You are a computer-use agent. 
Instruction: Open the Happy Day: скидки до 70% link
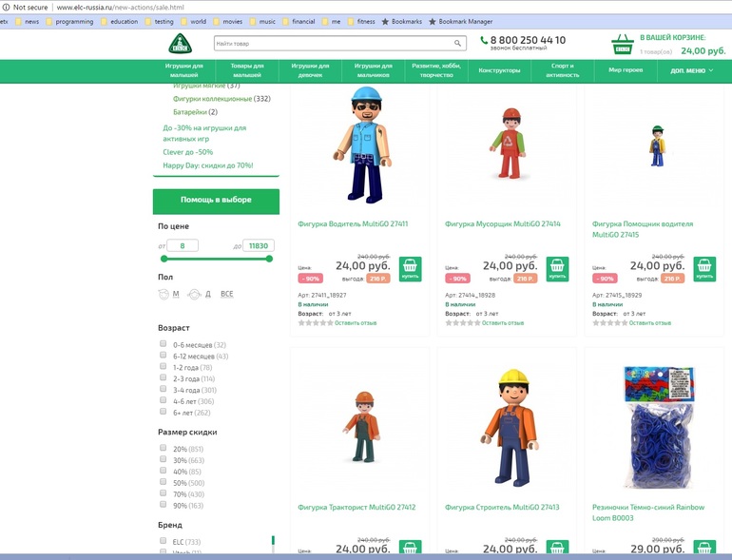coord(207,165)
